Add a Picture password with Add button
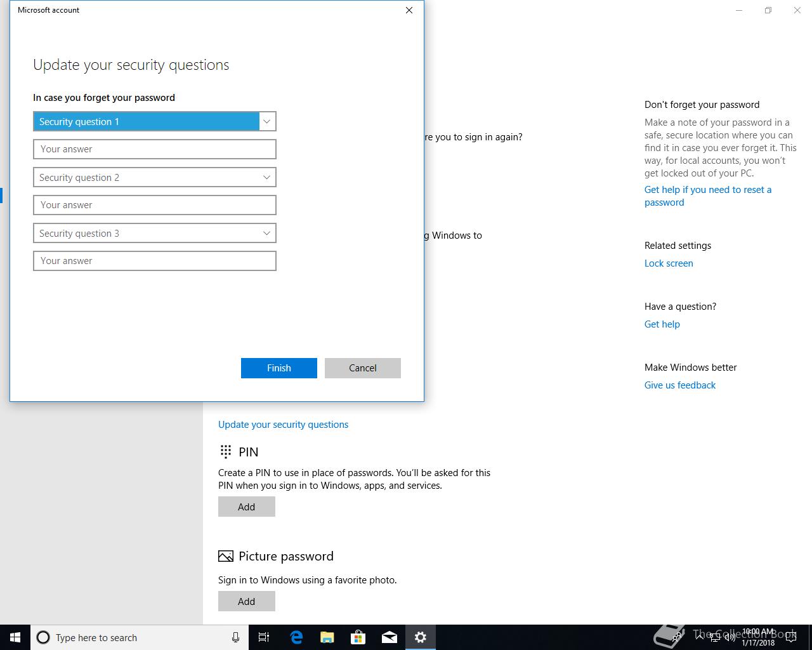Viewport: 812px width, 650px height. click(247, 601)
